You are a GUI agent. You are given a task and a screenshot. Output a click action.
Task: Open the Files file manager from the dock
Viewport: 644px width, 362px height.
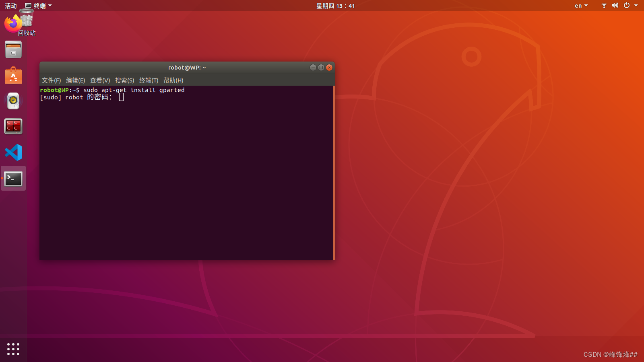[x=13, y=49]
